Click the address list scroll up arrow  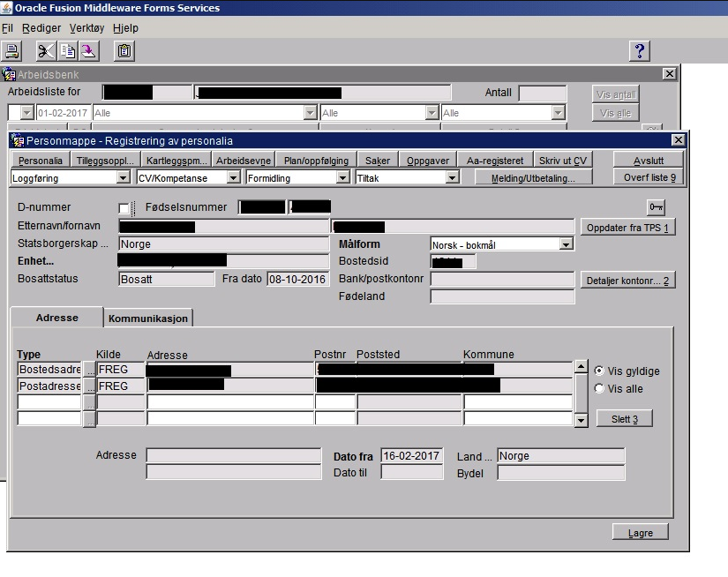tap(582, 366)
